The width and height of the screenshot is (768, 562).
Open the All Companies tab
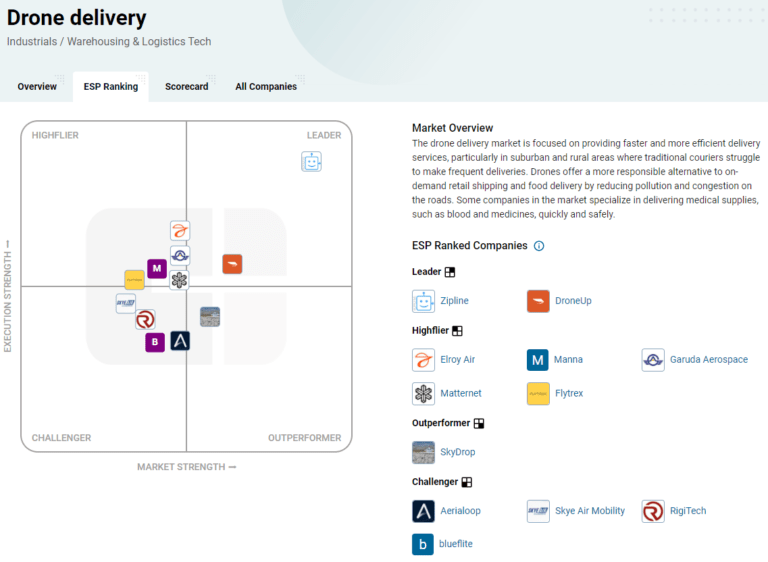(x=266, y=87)
